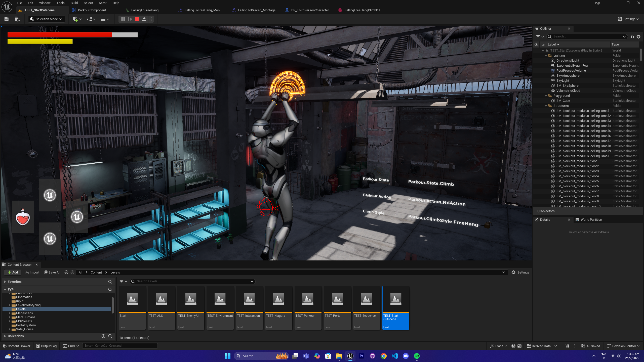
Task: Eject from the player controller
Action: coord(144,19)
